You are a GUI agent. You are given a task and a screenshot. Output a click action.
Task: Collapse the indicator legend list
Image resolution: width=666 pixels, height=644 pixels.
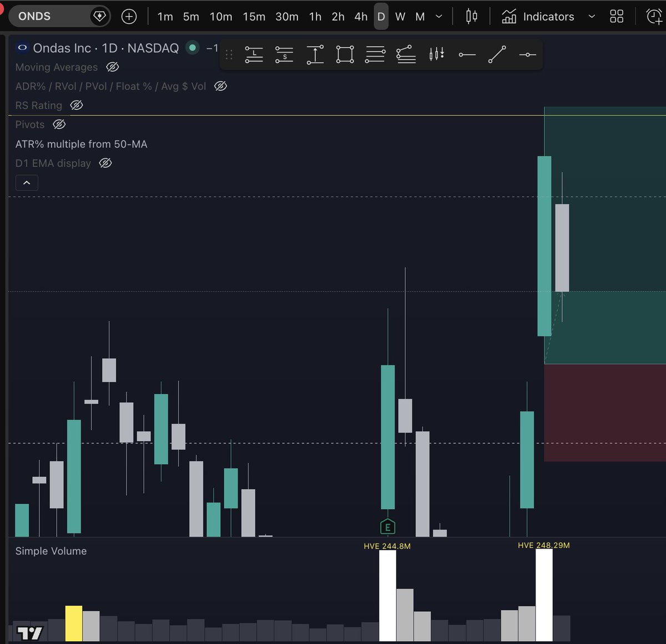tap(27, 183)
